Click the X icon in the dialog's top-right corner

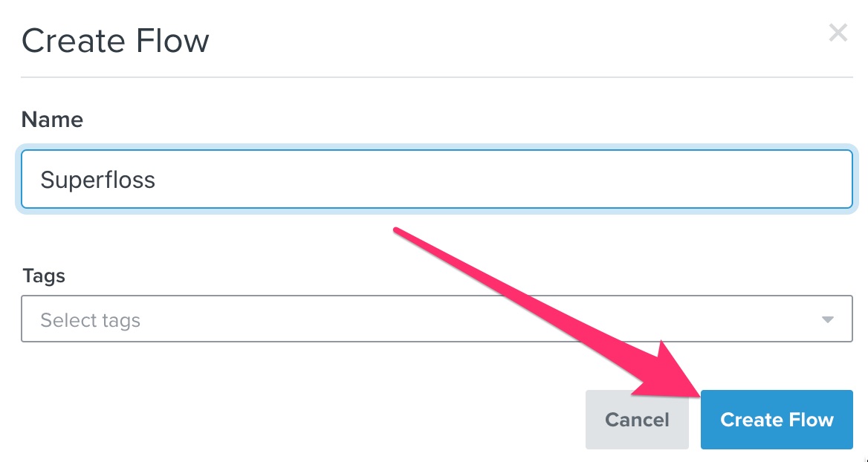[838, 33]
